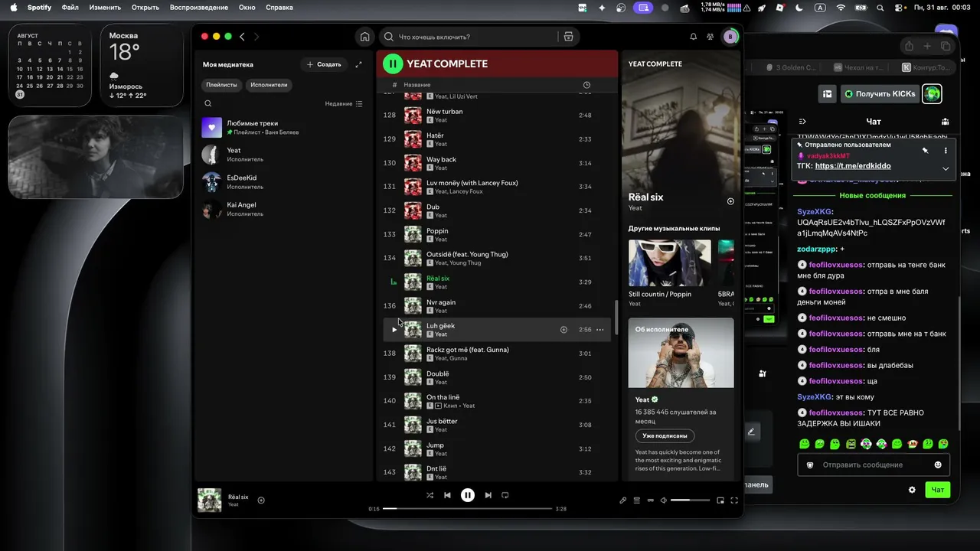
Task: Open the emoji picker in chat input
Action: (x=938, y=465)
